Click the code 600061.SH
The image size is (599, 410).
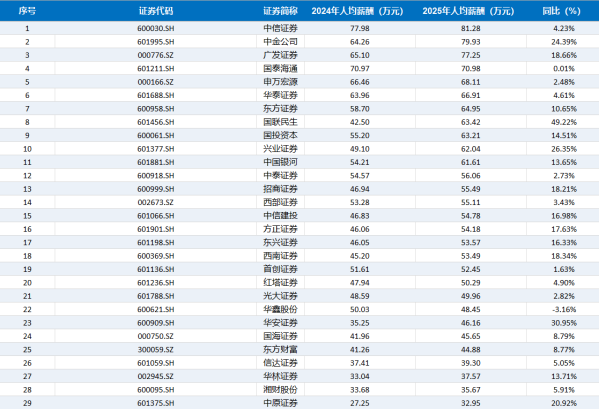tap(156, 135)
